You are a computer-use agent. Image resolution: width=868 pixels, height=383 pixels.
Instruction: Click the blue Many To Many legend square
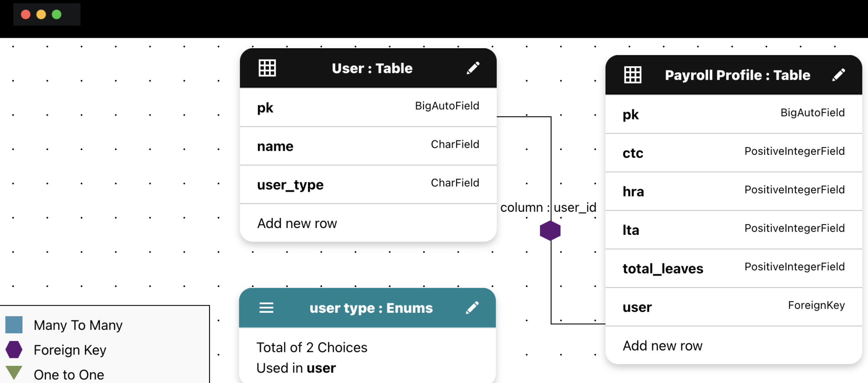pyautogui.click(x=14, y=325)
